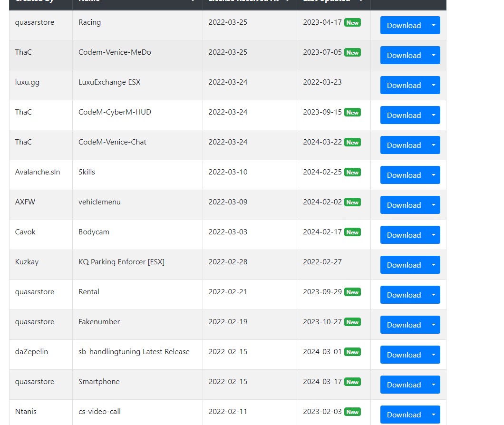Click the New badge beside 2023-07-05
This screenshot has width=504, height=425.
tap(352, 52)
